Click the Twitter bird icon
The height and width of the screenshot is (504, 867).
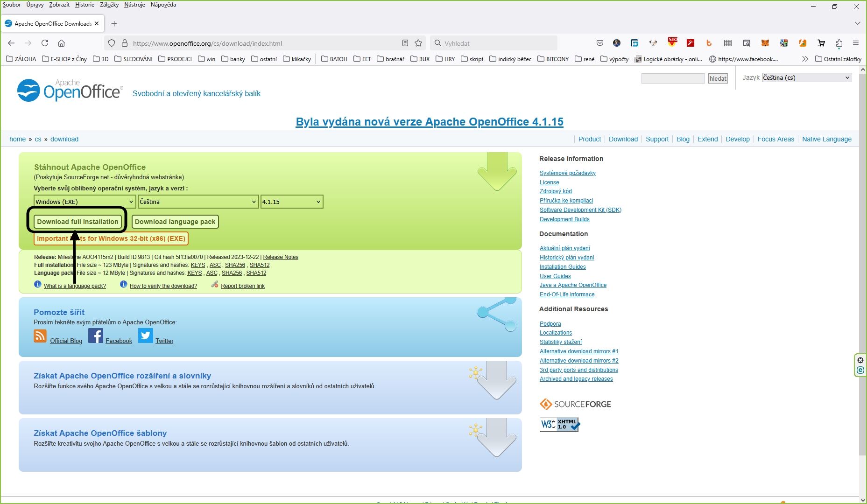pyautogui.click(x=146, y=336)
